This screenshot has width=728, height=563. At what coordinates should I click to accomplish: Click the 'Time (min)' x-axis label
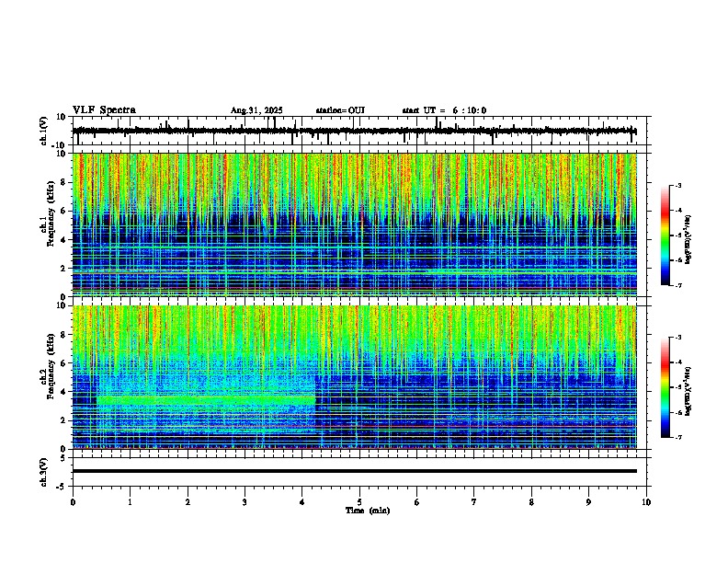(x=368, y=511)
